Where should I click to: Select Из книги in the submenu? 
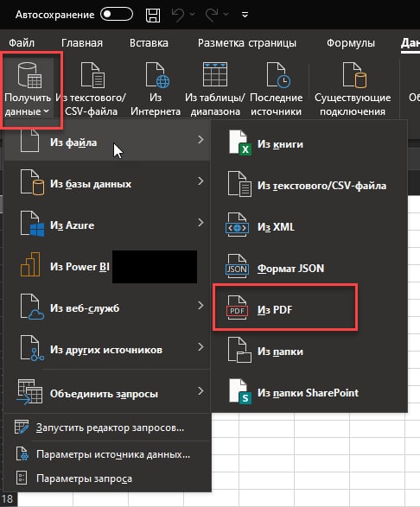[x=309, y=144]
